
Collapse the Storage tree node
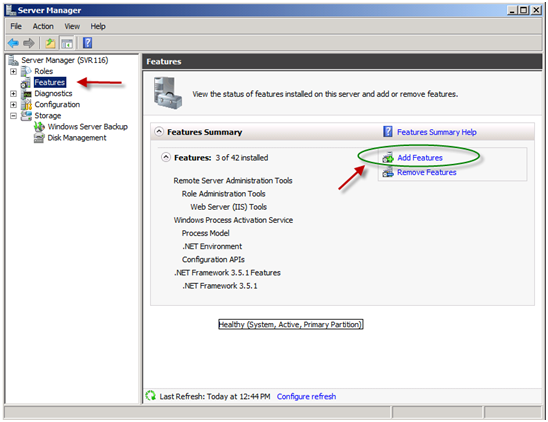tap(13, 116)
